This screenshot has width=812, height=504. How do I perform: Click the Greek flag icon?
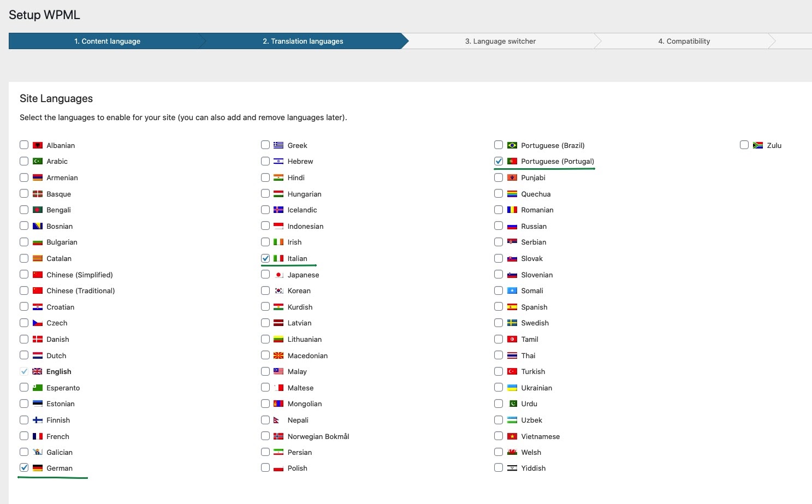click(x=278, y=145)
